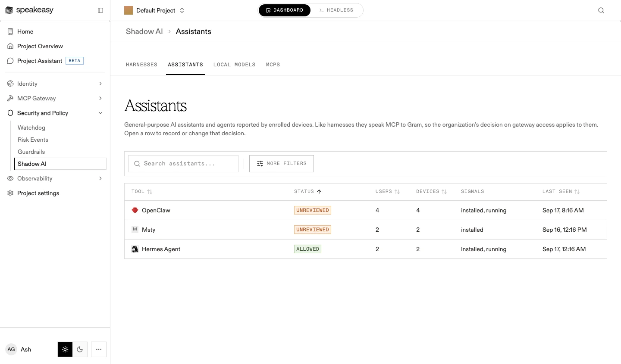Click the MCP Gateway wrench icon
621x364 pixels.
pyautogui.click(x=10, y=98)
